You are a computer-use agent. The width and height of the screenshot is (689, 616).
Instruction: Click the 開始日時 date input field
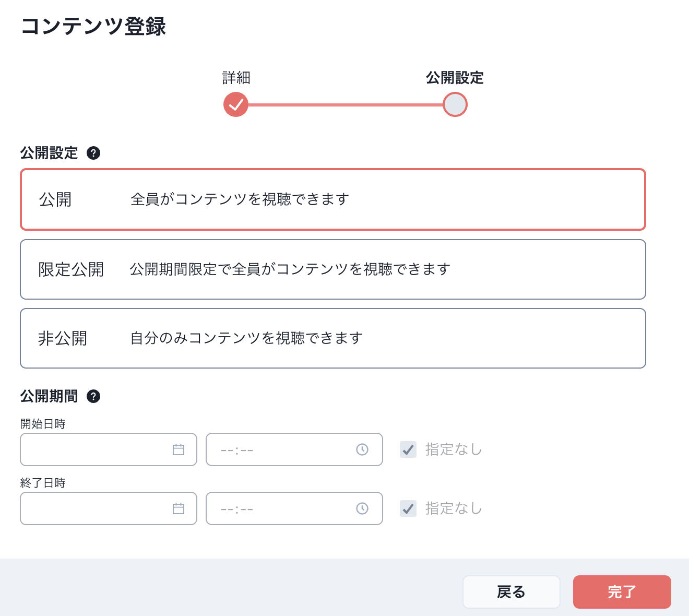click(109, 449)
